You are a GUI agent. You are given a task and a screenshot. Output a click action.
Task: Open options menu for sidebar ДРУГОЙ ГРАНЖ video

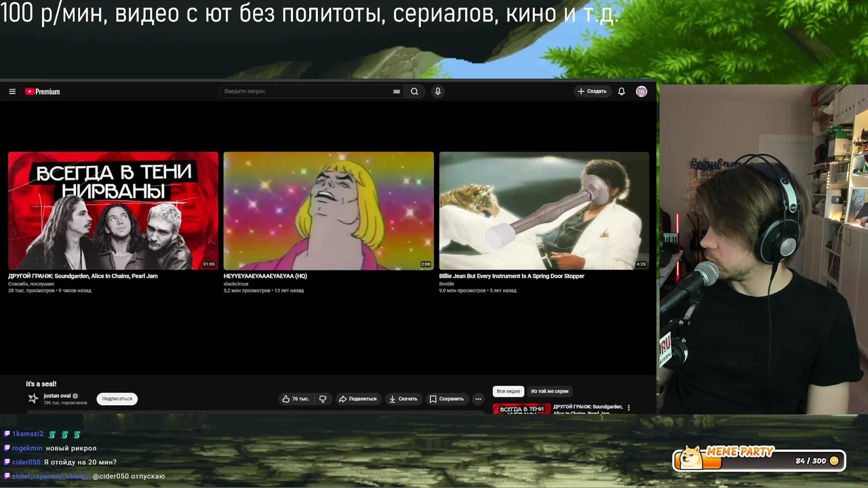629,408
